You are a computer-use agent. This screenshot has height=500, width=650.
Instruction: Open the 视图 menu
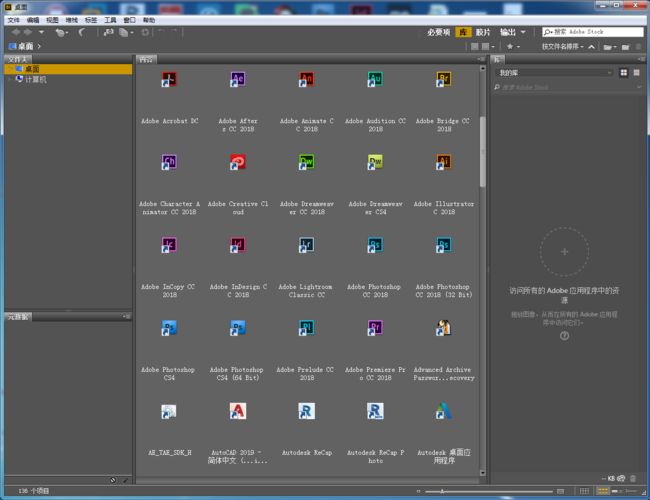[52, 20]
